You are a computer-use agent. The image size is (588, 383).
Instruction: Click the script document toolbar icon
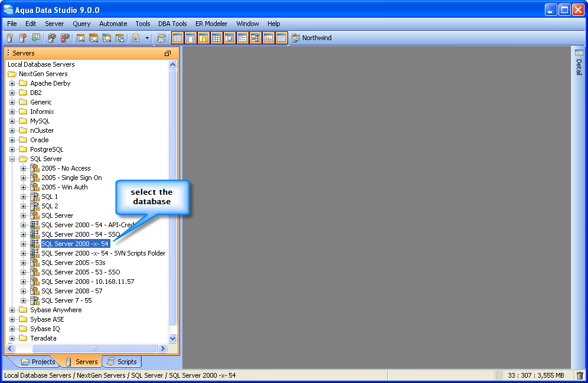[136, 38]
